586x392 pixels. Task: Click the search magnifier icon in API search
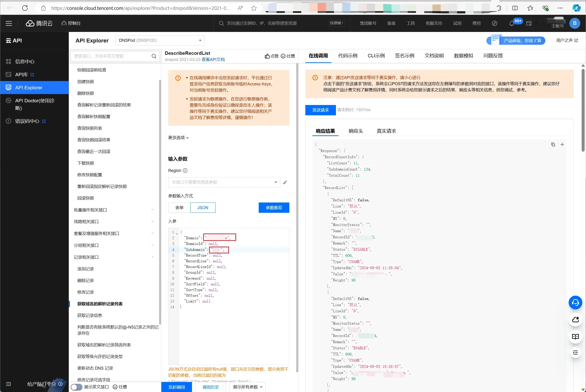point(154,56)
